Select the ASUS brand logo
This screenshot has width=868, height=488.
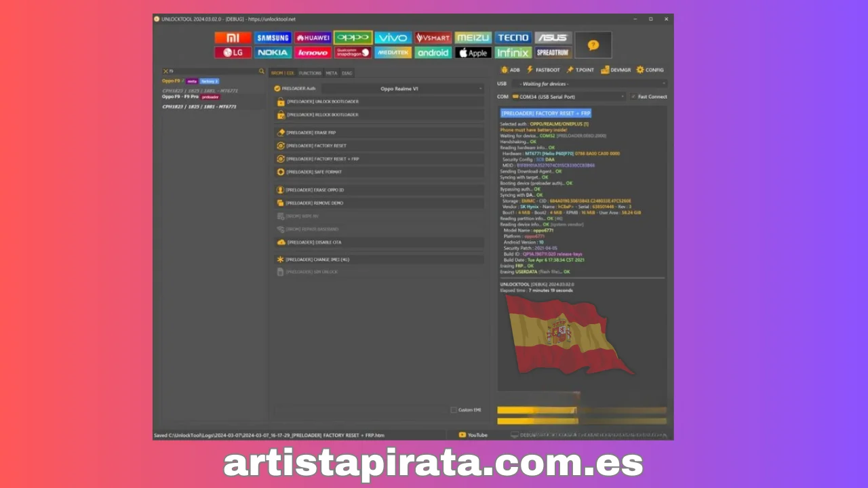pyautogui.click(x=553, y=38)
